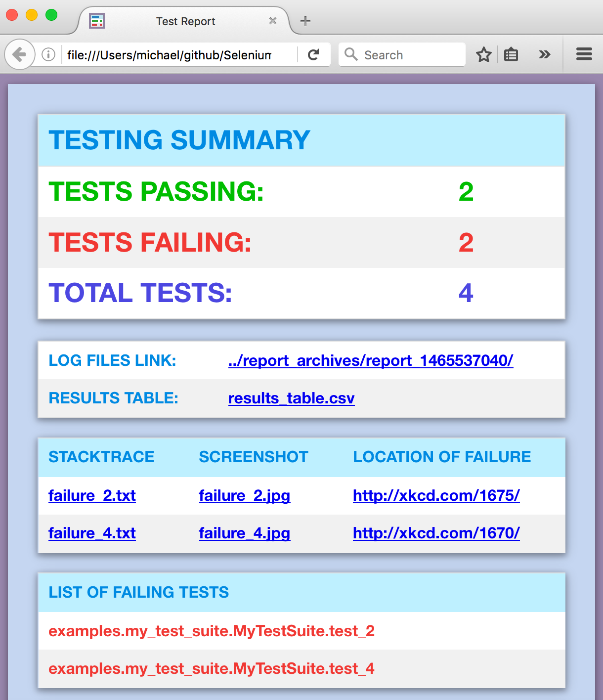Click the RESULTS TABLE: label
Screen dimensions: 603x700
pyautogui.click(x=113, y=398)
